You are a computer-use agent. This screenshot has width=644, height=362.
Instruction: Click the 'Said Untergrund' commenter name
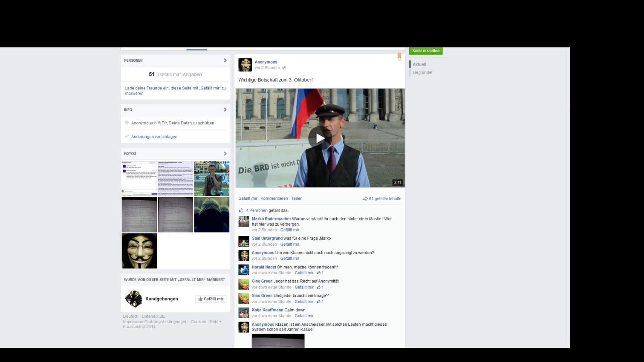coord(267,238)
